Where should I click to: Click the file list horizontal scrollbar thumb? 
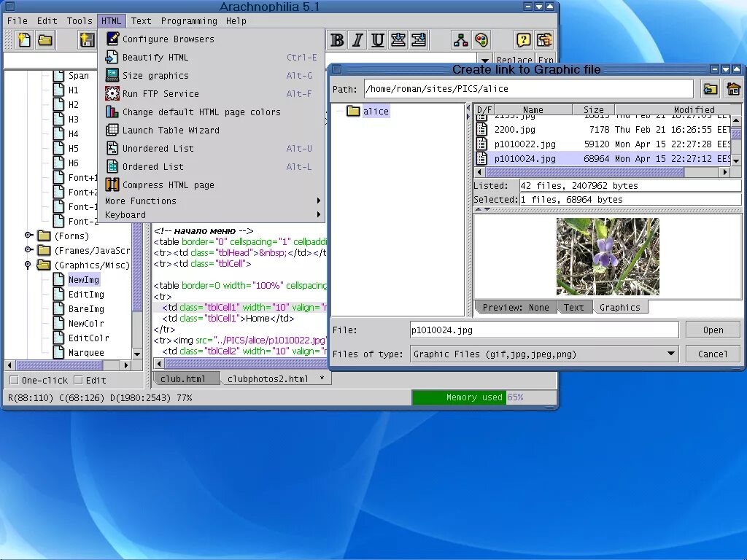[x=584, y=172]
